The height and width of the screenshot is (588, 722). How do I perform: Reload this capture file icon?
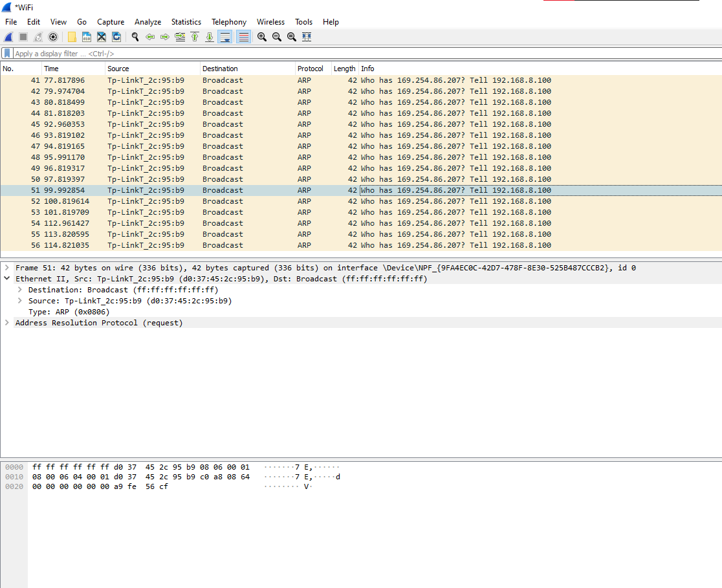[x=116, y=37]
